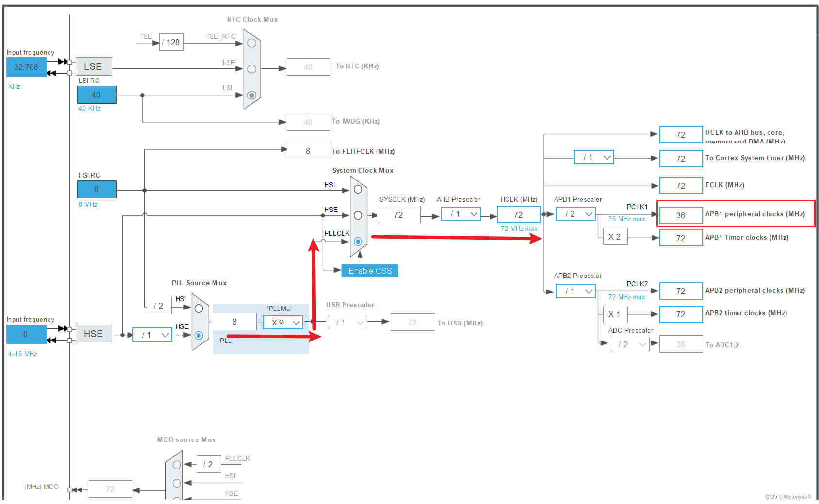Screen dimensions: 819x504
Task: Click the LSI RC 40 block
Action: [x=97, y=95]
